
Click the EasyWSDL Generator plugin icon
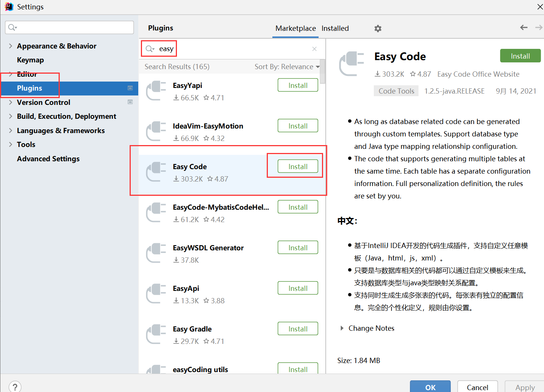tap(156, 253)
